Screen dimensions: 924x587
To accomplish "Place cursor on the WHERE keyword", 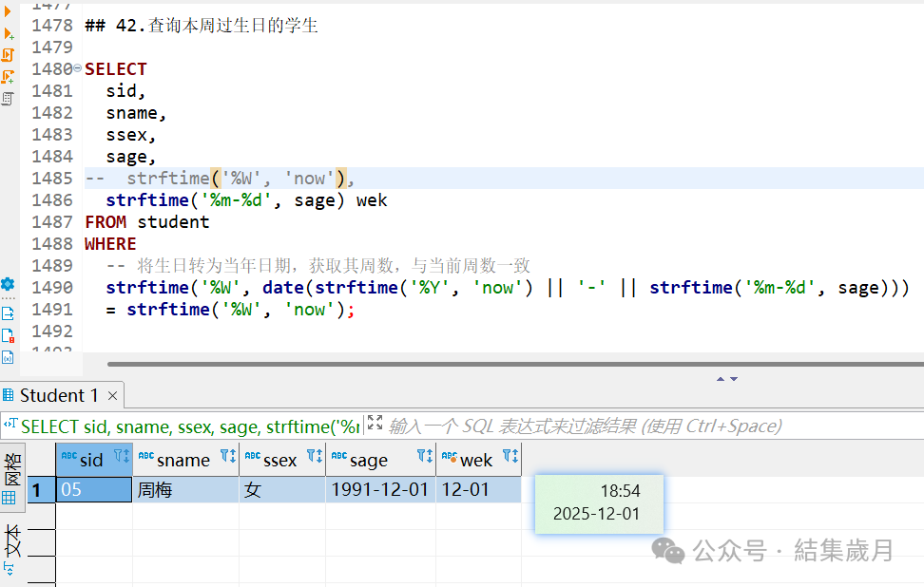I will (110, 244).
